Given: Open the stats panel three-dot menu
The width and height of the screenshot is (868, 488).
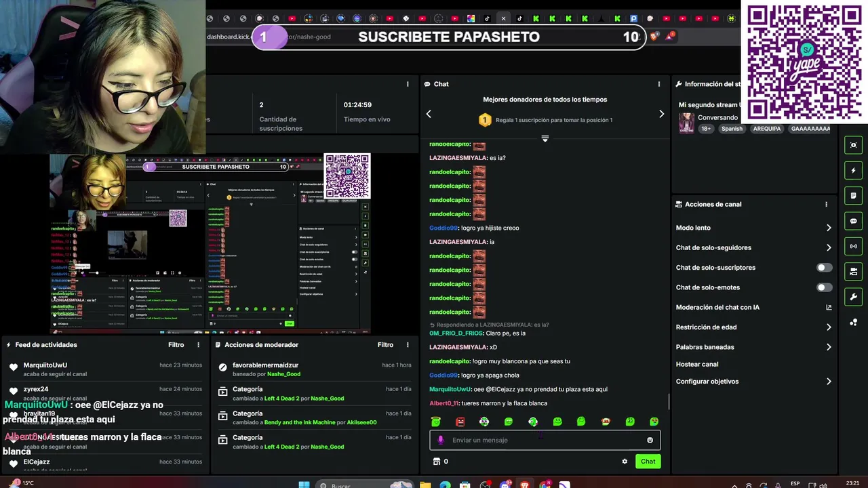Looking at the screenshot, I should (408, 84).
